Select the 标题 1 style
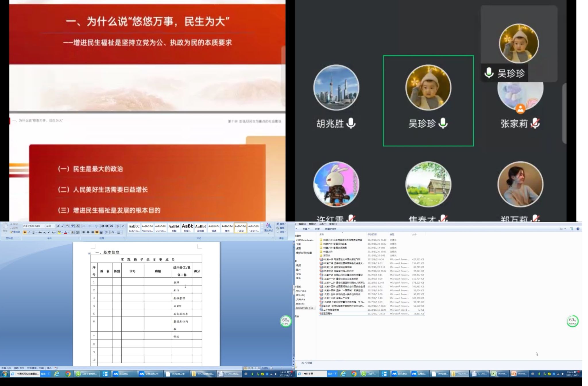 pyautogui.click(x=187, y=228)
